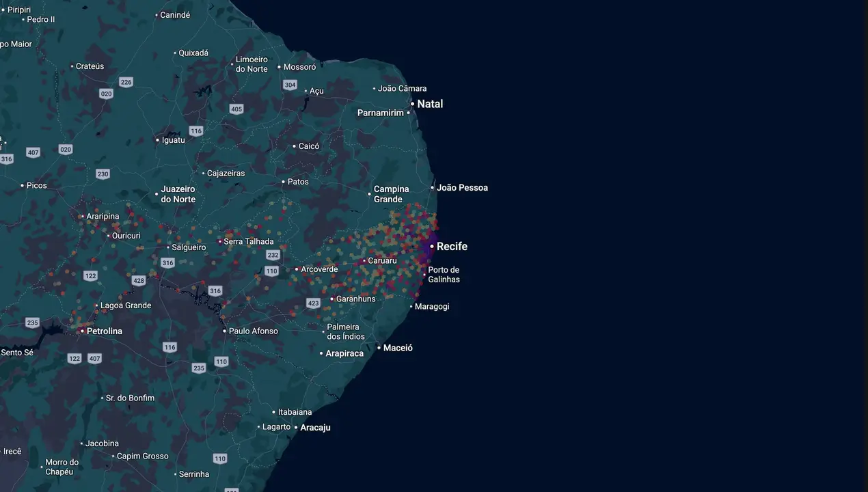The image size is (868, 492).
Task: Click the Picos label
Action: (x=37, y=186)
